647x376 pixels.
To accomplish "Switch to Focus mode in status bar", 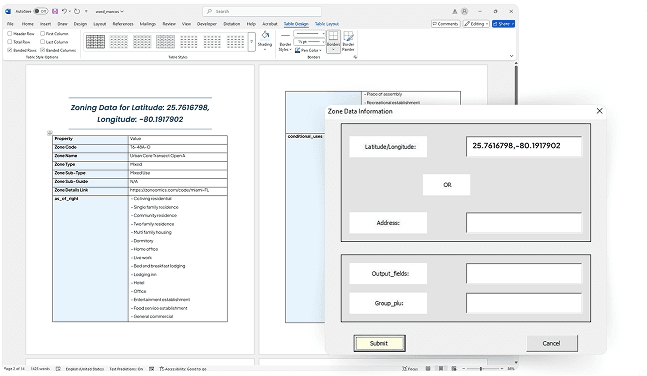I will (x=410, y=369).
